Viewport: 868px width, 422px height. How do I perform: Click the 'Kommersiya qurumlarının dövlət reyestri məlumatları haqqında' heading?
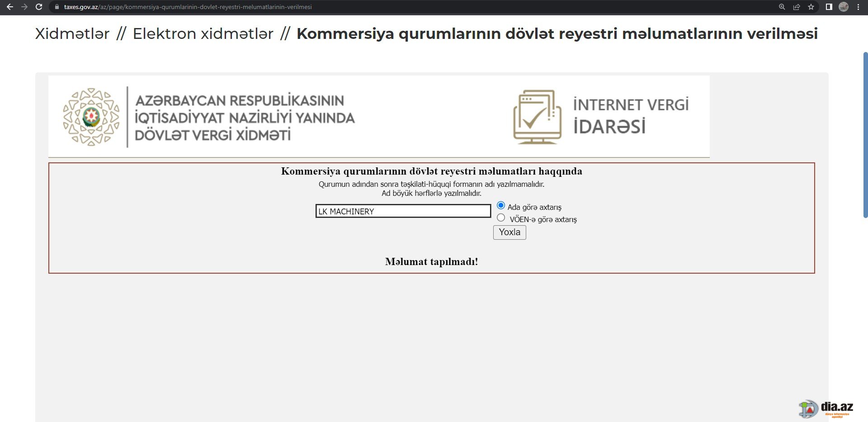[x=432, y=171]
